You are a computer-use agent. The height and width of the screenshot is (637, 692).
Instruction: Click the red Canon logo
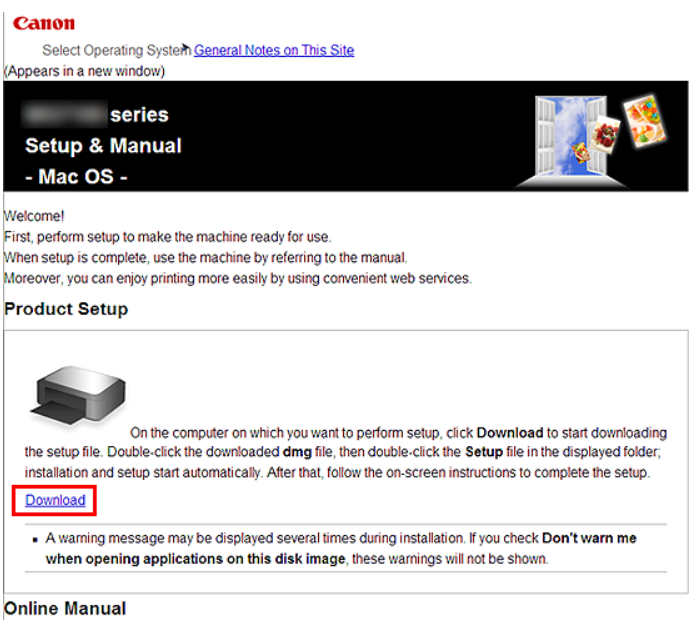(44, 23)
